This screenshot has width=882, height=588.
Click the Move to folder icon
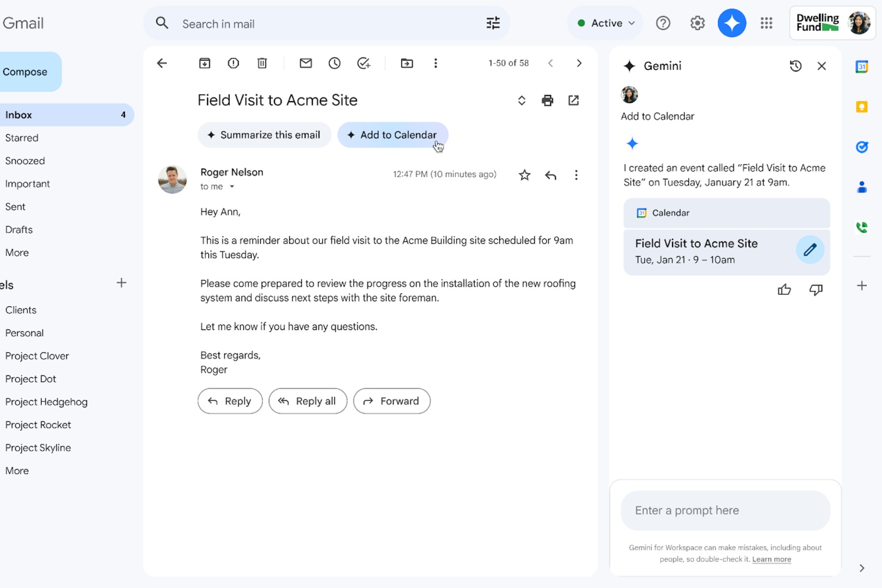407,63
